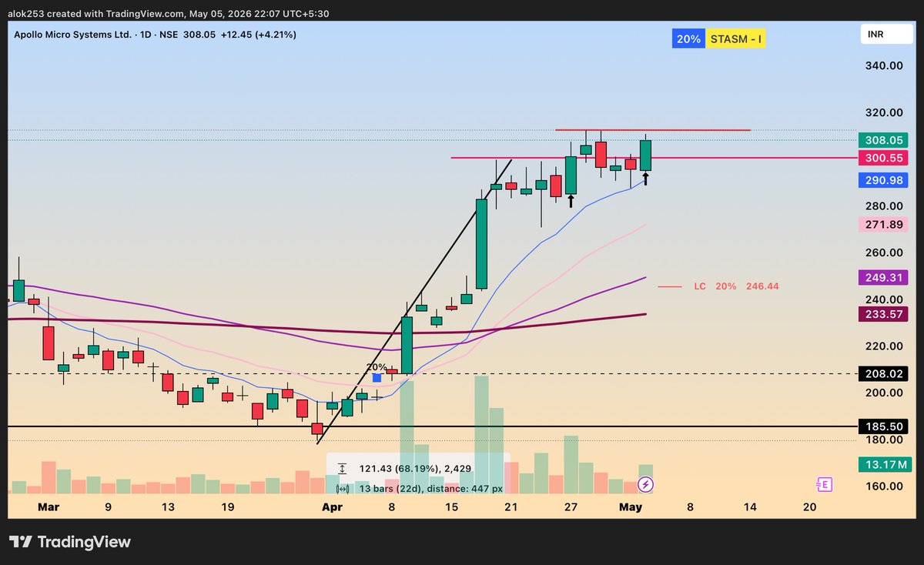Click the 160.00 price scale value

pyautogui.click(x=884, y=486)
